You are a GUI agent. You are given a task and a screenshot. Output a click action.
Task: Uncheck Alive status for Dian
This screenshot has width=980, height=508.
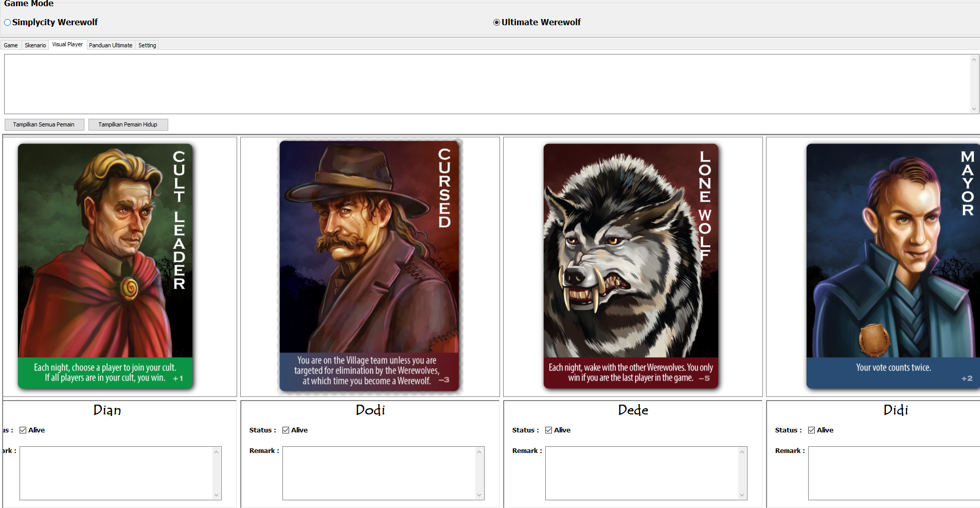[23, 430]
